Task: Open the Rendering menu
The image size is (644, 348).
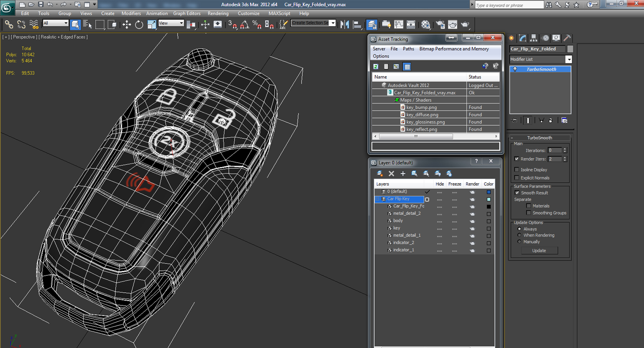Action: pos(218,13)
